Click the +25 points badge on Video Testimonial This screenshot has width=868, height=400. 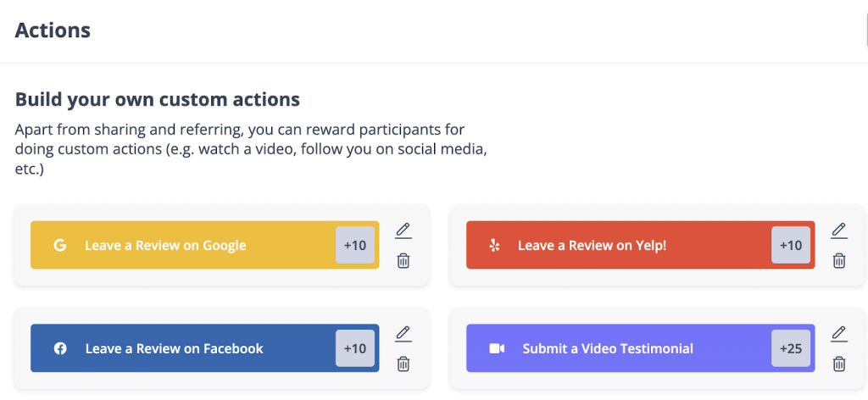click(x=791, y=348)
